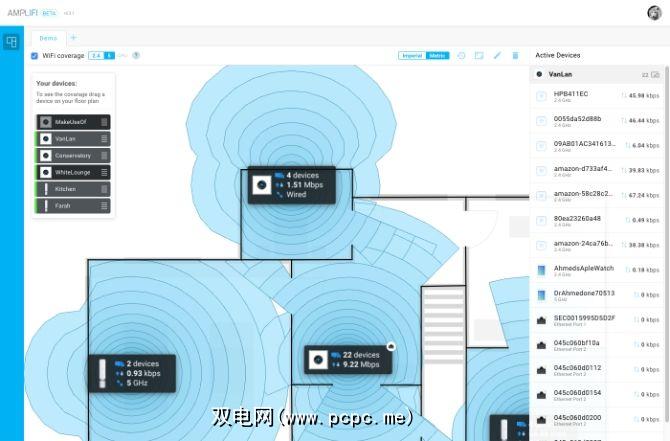Click the device icon beside HPB411EC
Screen dimensions: 670x441
[541, 96]
